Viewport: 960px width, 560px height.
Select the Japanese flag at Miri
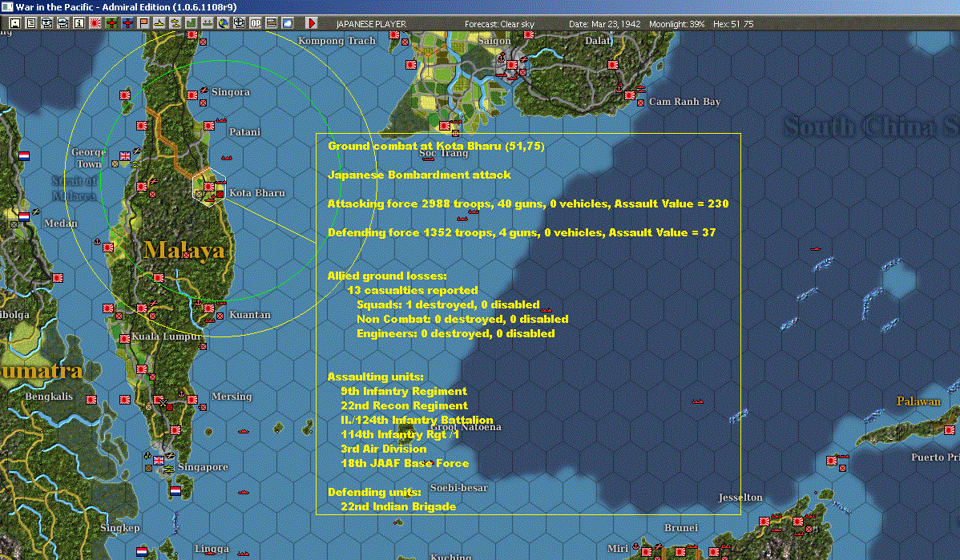[647, 551]
